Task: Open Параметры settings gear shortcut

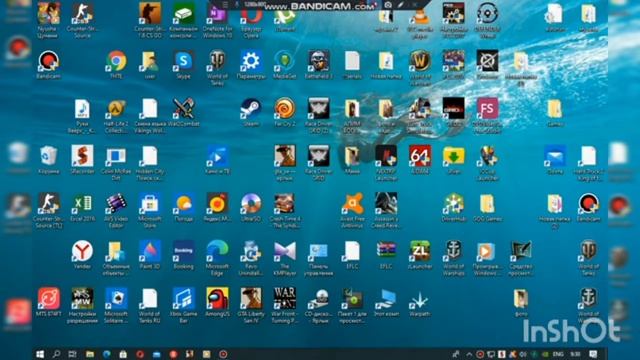Action: coord(251,62)
